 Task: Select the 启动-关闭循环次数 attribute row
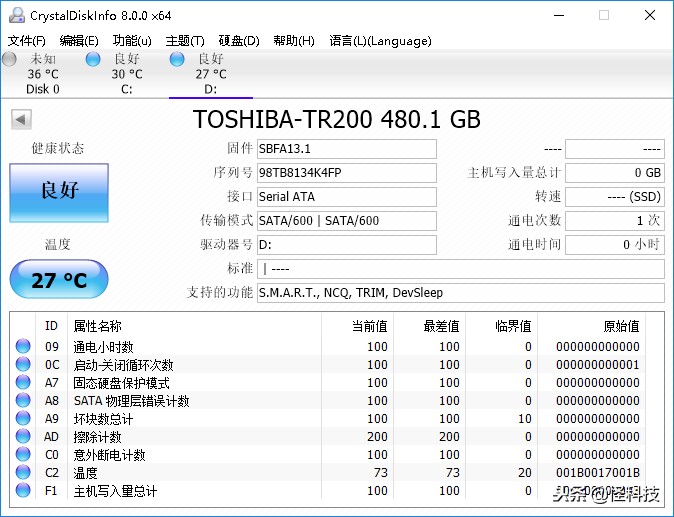pos(328,364)
